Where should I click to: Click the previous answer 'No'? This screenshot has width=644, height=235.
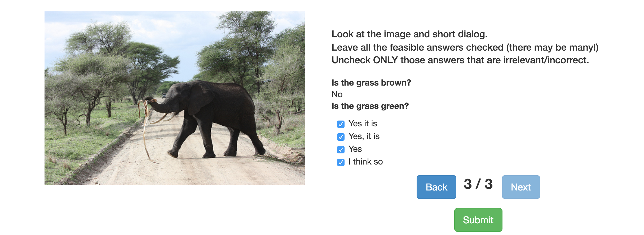click(337, 94)
